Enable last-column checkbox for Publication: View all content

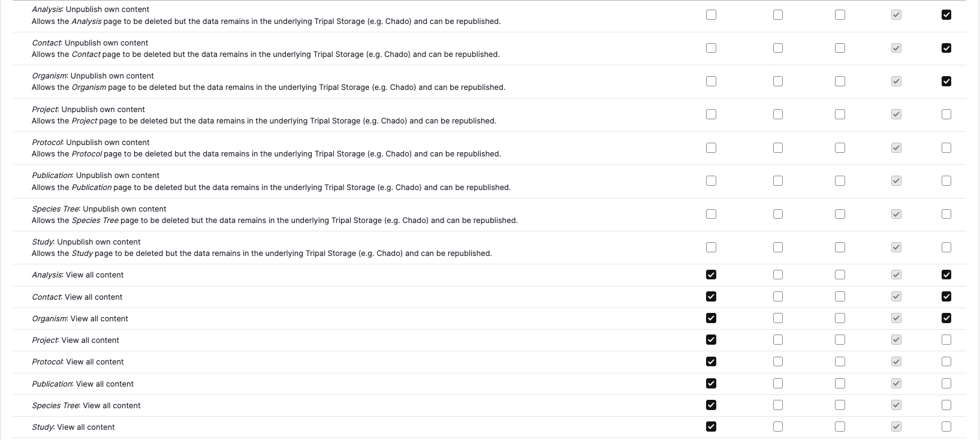coord(946,383)
